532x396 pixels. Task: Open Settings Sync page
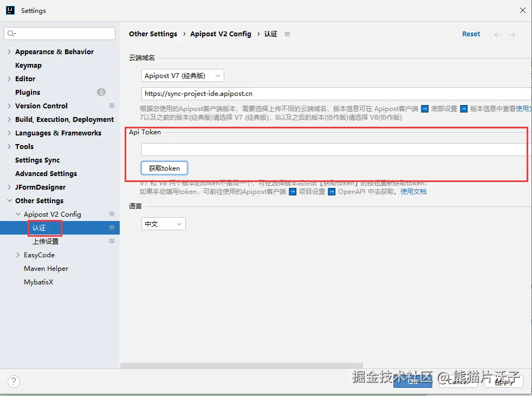click(37, 160)
